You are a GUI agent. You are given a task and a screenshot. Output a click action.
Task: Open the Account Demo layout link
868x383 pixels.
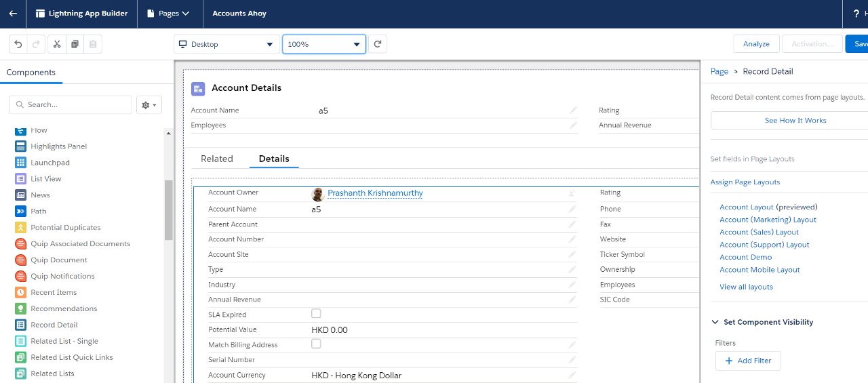[745, 258]
